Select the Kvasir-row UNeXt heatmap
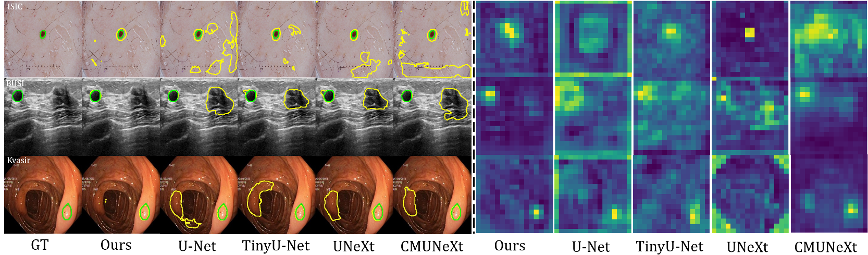Screen dimensions: 868x255 click(x=750, y=194)
